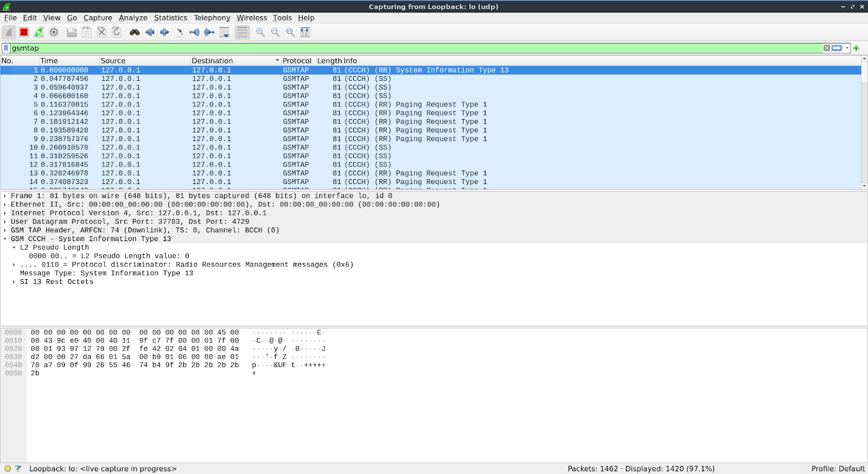
Task: Open capture options gear icon
Action: click(x=54, y=33)
